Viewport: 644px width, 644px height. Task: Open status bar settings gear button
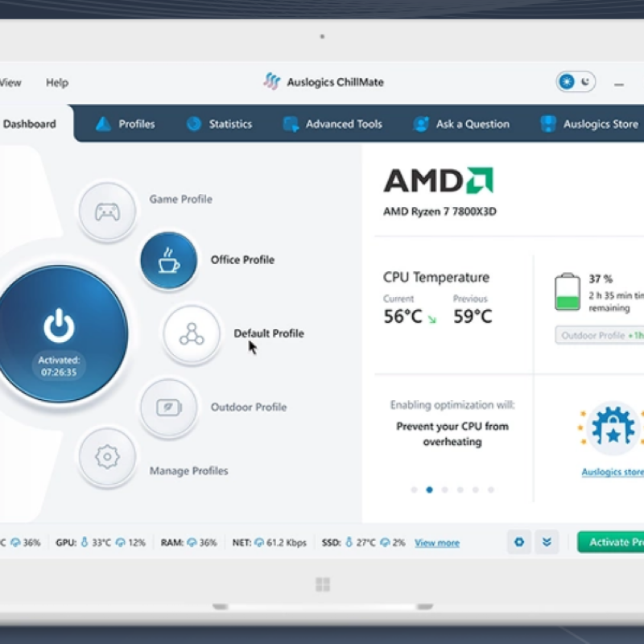(519, 542)
